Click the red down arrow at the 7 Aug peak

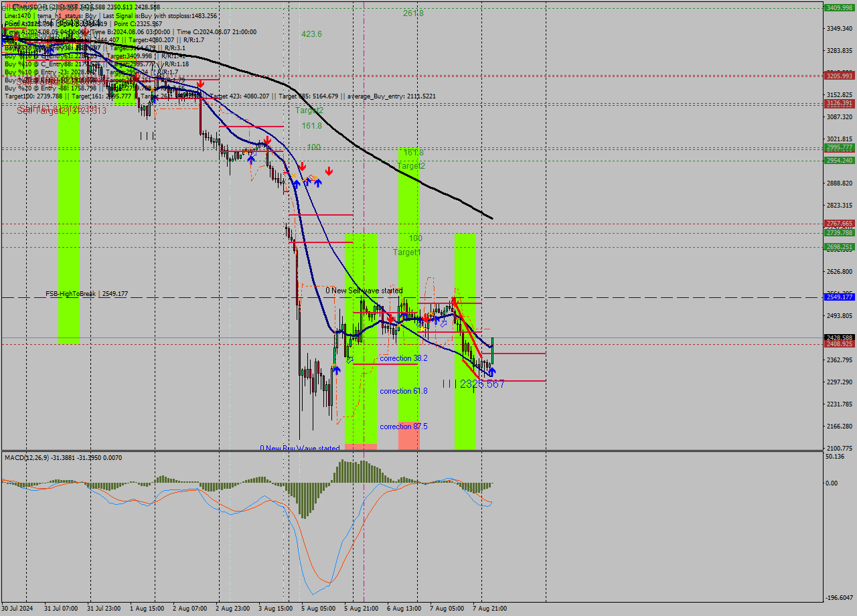click(x=454, y=299)
